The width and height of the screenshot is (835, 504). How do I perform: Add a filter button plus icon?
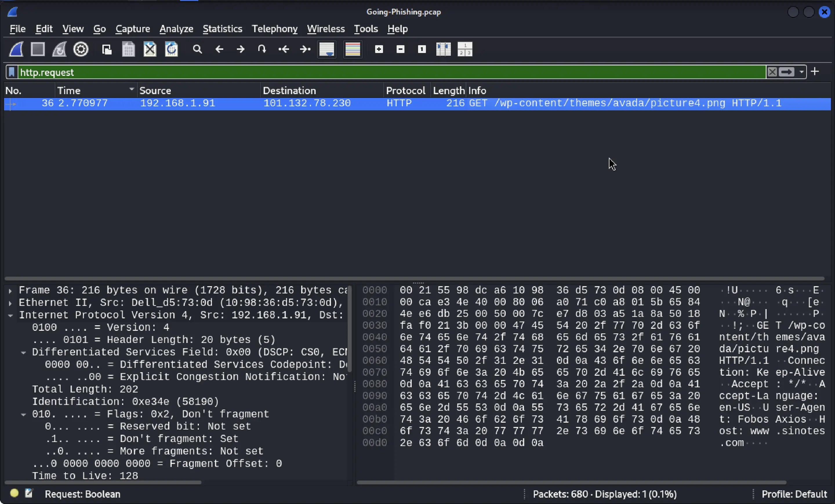tap(815, 72)
